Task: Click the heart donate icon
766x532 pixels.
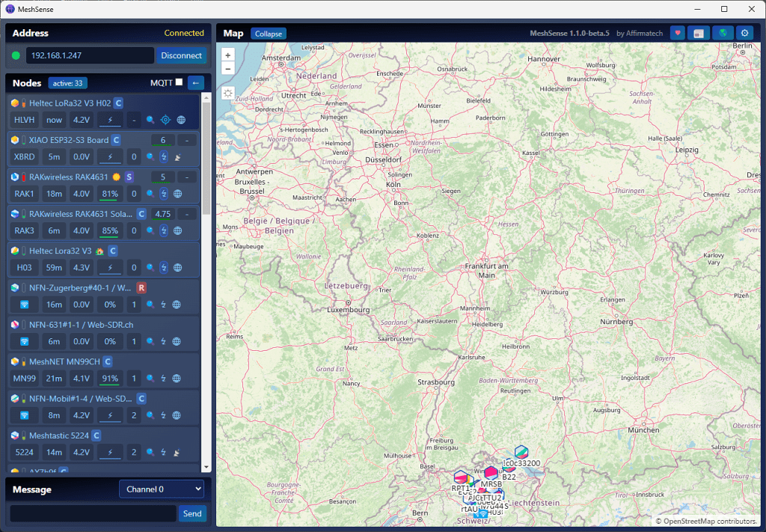Action: pyautogui.click(x=677, y=34)
